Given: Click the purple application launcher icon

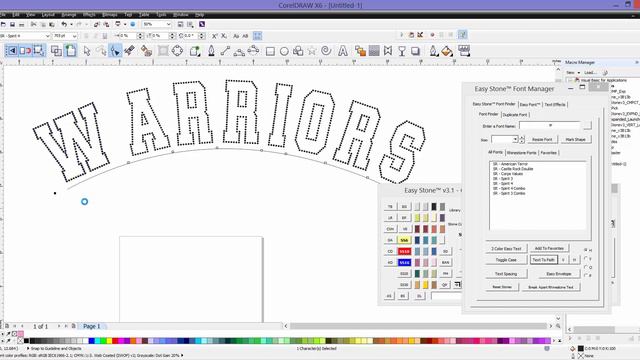Looking at the screenshot, I should pos(202,24).
